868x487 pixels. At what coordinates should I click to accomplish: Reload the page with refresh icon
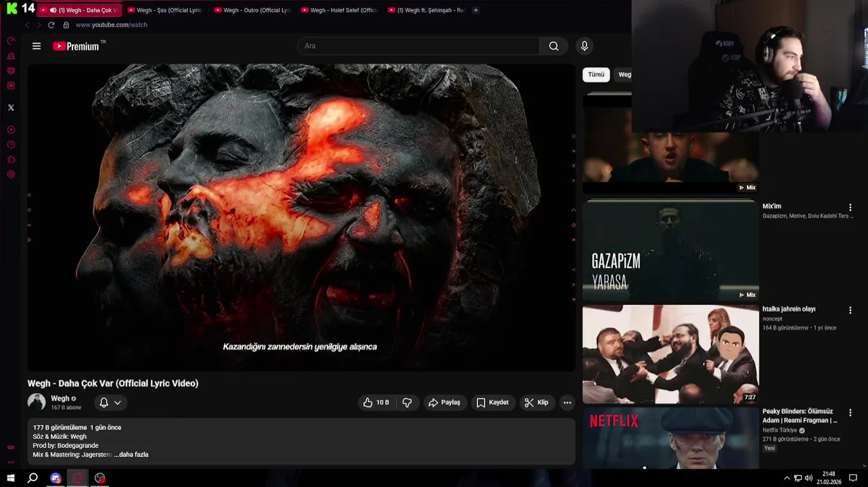point(51,25)
